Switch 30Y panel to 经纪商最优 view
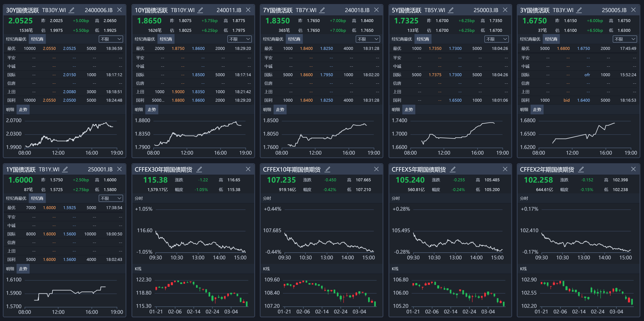 (x=16, y=39)
